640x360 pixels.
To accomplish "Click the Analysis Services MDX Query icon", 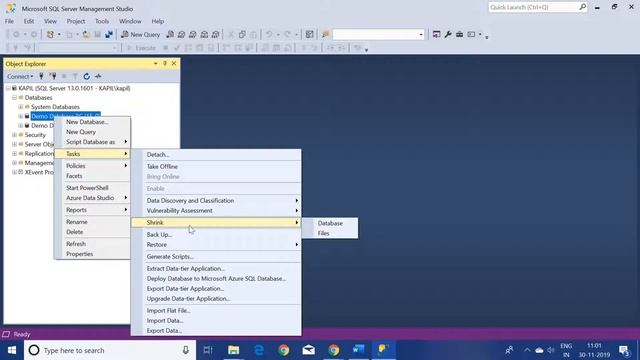I will (x=181, y=35).
